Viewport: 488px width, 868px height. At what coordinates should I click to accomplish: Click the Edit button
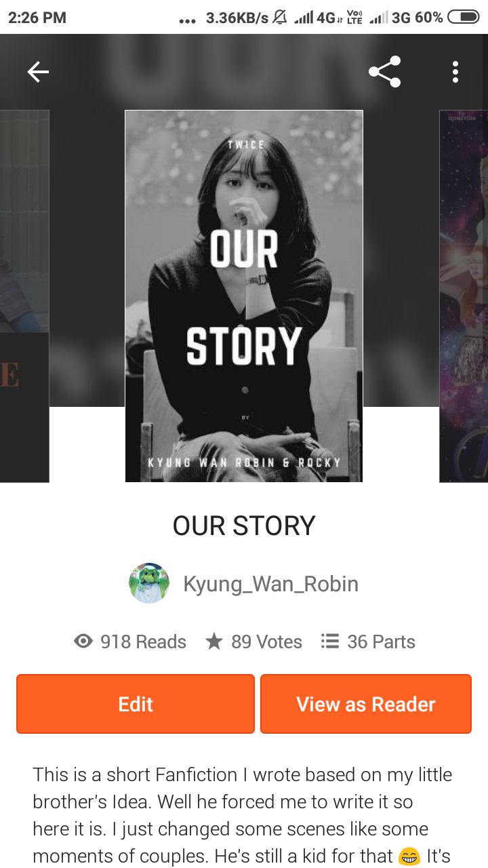coord(136,704)
